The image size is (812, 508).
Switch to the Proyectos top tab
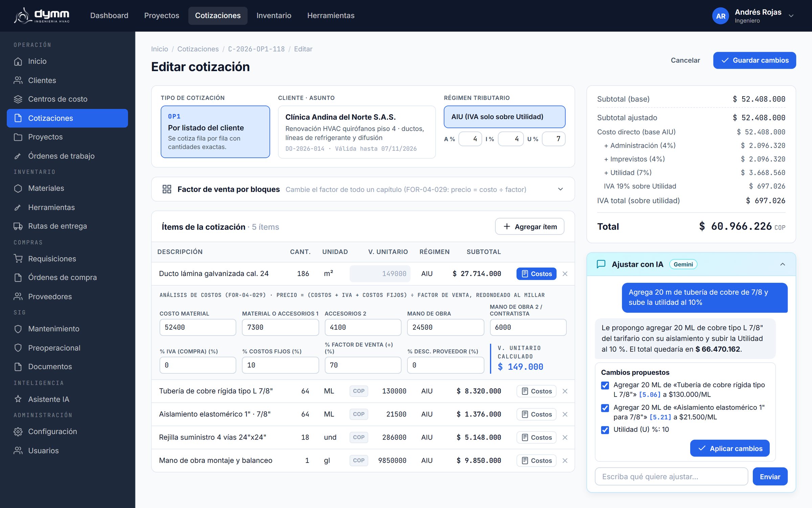coord(162,16)
